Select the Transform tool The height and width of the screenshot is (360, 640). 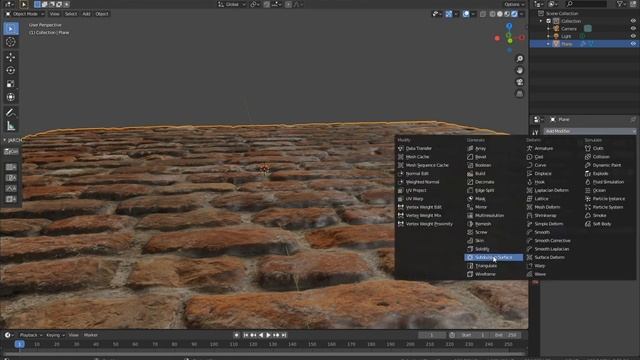(11, 97)
